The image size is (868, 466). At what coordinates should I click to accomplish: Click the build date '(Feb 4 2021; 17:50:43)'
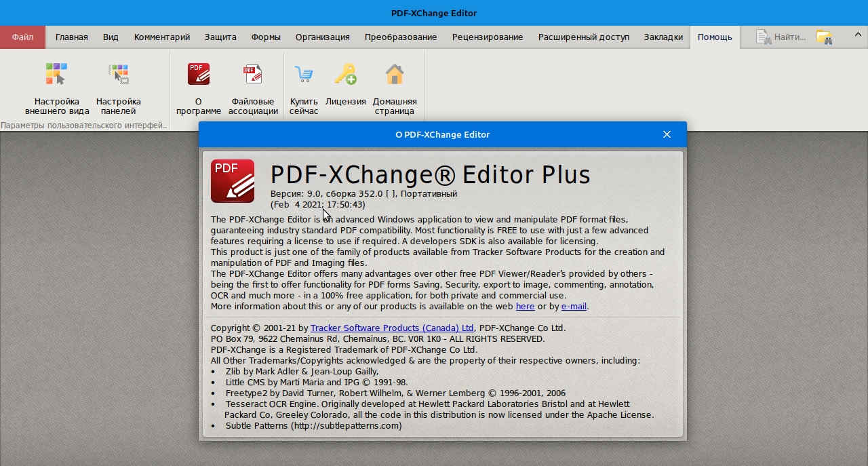[317, 205]
